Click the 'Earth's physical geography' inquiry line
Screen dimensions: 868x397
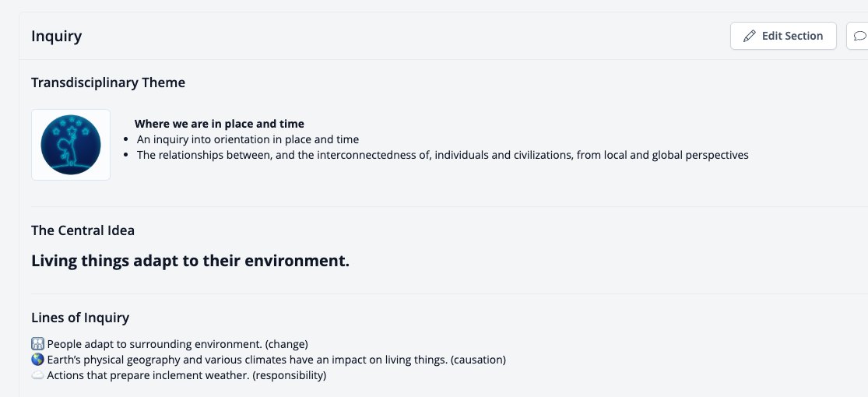pyautogui.click(x=276, y=360)
